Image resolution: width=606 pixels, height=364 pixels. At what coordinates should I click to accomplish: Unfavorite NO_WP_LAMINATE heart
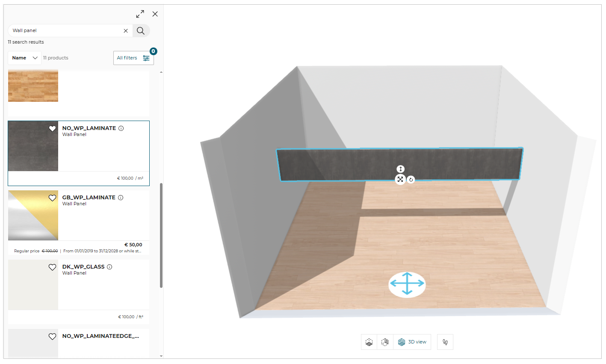tap(53, 129)
